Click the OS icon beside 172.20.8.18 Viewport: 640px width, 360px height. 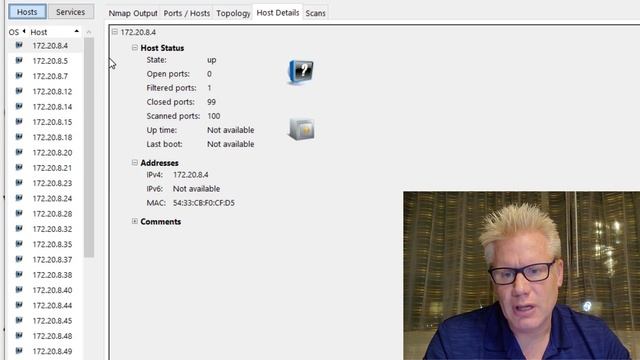pos(19,137)
